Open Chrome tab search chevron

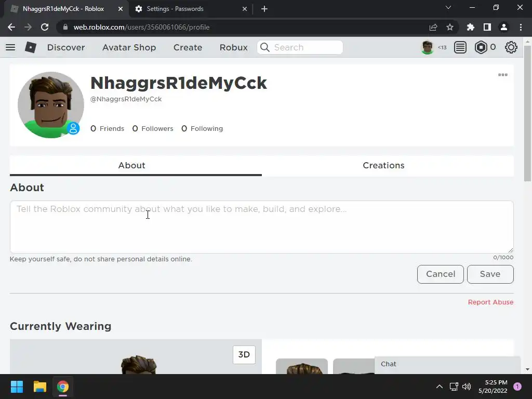click(x=448, y=7)
